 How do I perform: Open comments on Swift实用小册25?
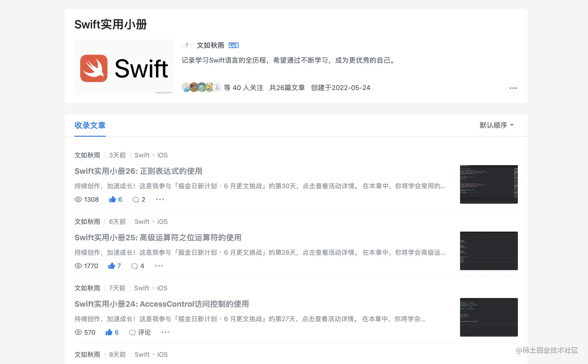point(138,266)
